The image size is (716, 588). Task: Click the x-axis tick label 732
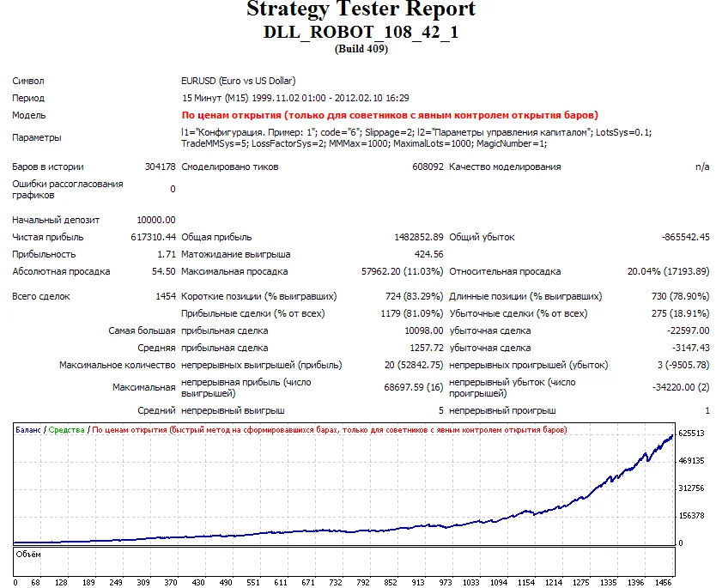336,583
